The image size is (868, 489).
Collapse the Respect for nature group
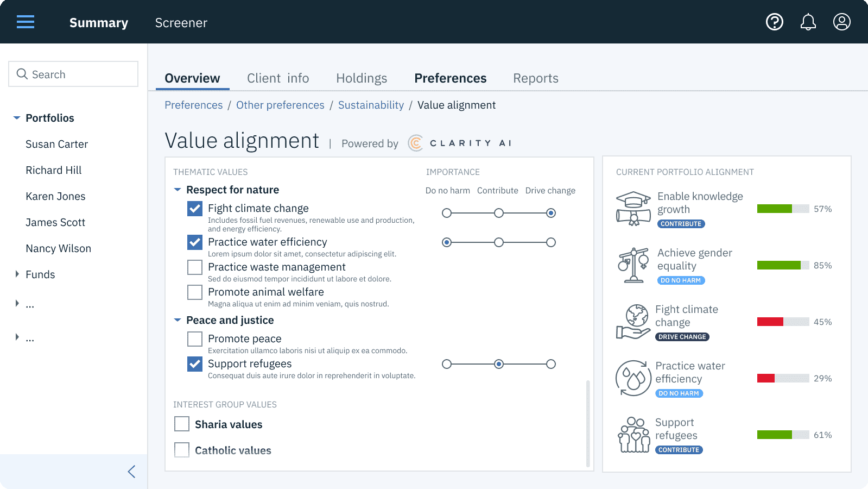click(178, 190)
